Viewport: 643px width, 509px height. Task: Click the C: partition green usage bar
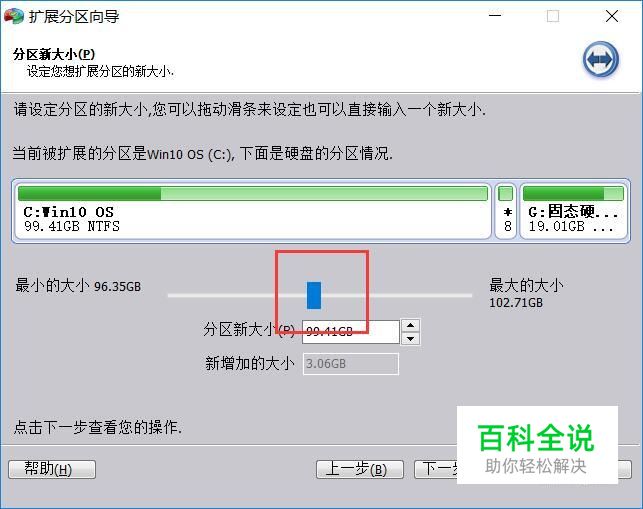(x=253, y=193)
